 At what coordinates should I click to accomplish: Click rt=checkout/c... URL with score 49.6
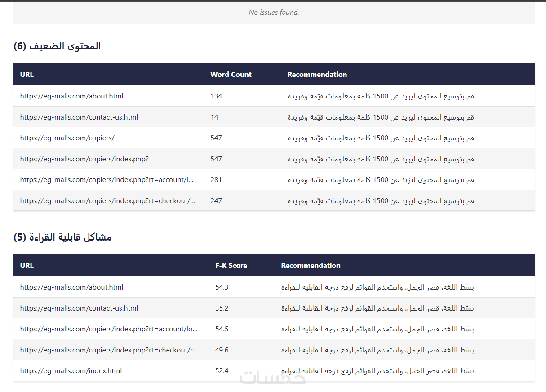(x=110, y=350)
